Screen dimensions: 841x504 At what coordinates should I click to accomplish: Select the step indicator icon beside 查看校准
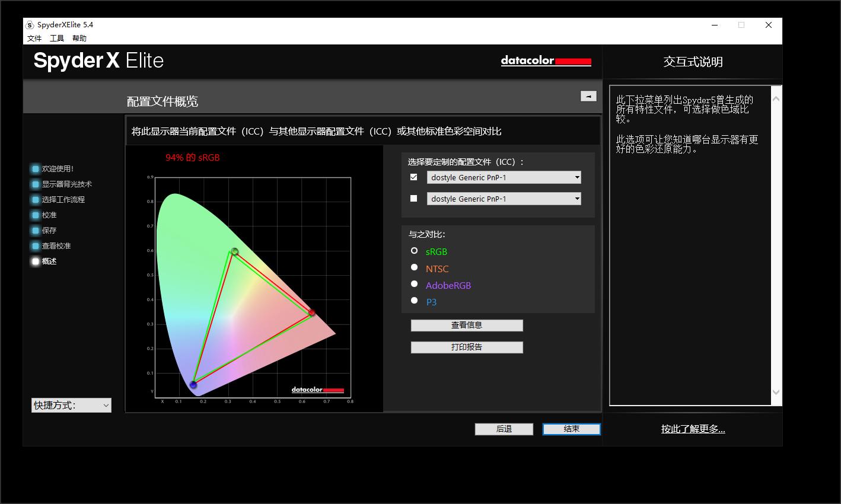coord(36,246)
